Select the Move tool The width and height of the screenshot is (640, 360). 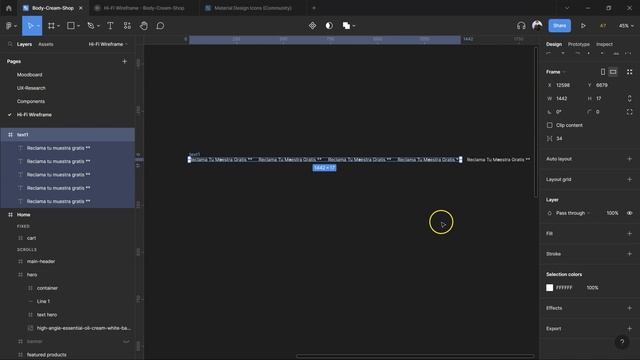pyautogui.click(x=30, y=26)
